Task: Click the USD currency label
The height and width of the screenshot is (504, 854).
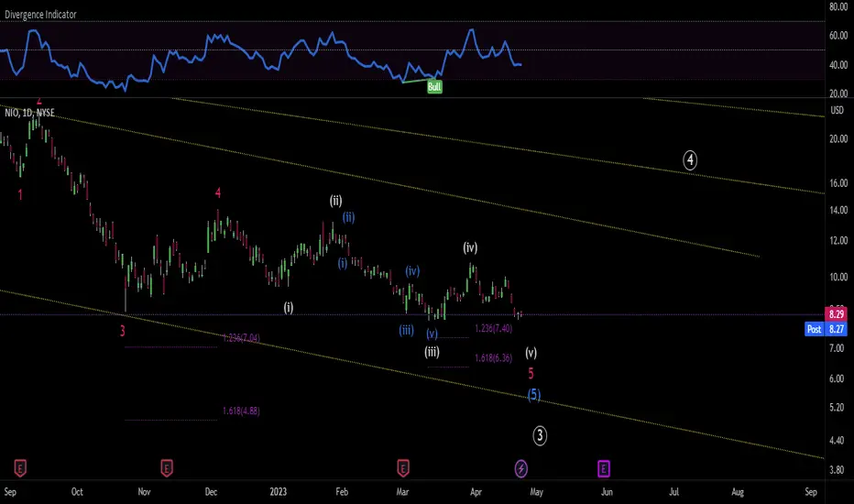Action: tap(837, 110)
